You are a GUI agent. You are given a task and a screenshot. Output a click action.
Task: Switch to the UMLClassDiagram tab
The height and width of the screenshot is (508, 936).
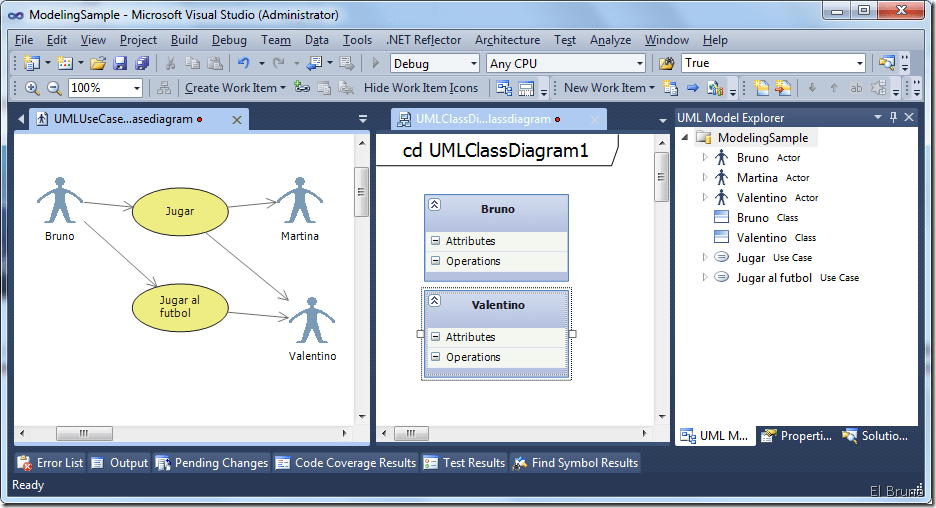coord(482,119)
